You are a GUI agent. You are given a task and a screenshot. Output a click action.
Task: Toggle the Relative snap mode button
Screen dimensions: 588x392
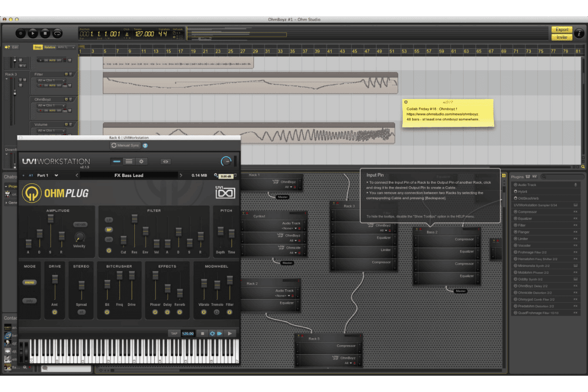[x=50, y=48]
